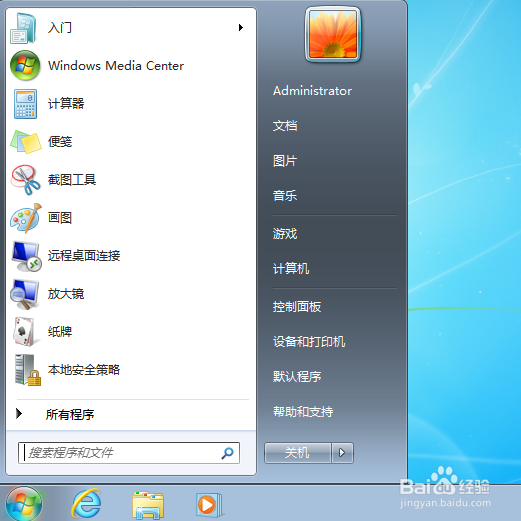Open shutdown options arrow next to 关机

click(342, 453)
